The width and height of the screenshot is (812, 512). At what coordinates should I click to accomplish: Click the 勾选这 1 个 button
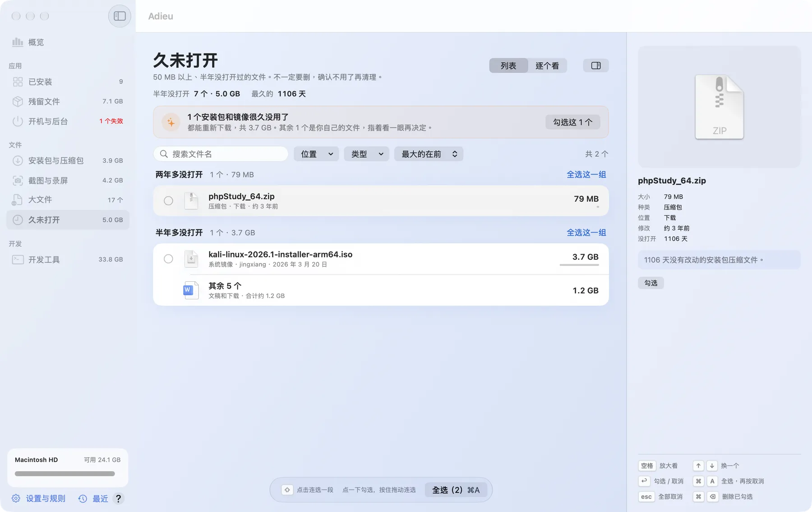572,122
